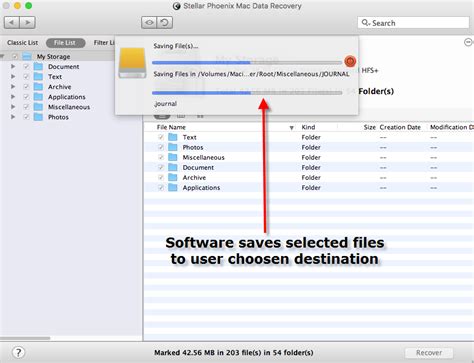Sort by the Size column header
Screen dimensions: 474x363
[x=370, y=127]
